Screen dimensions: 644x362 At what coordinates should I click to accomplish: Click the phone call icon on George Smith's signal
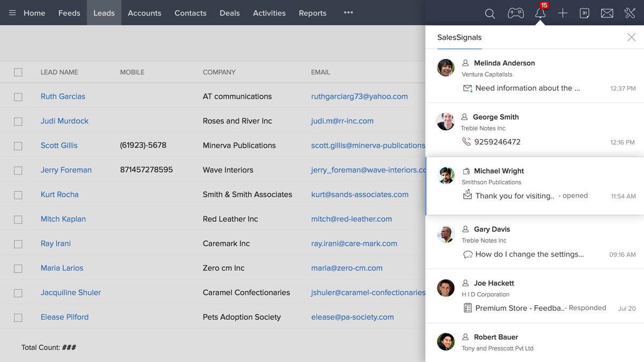click(466, 142)
